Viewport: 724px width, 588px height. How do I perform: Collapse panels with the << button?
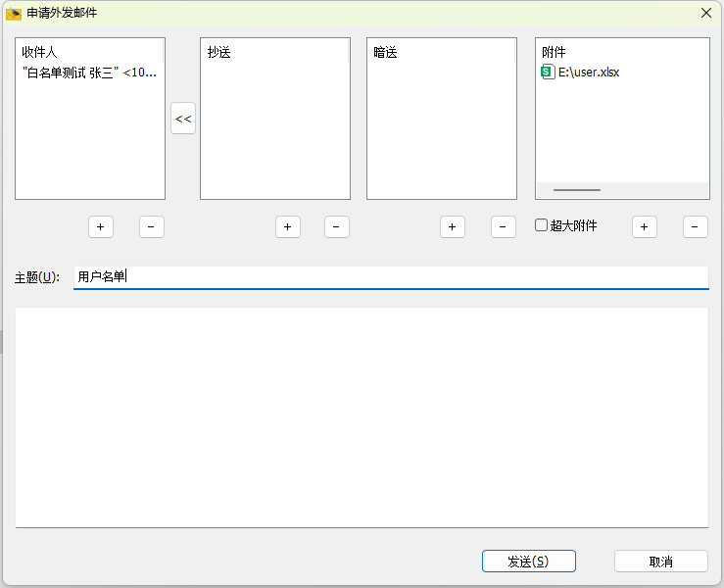[x=183, y=119]
